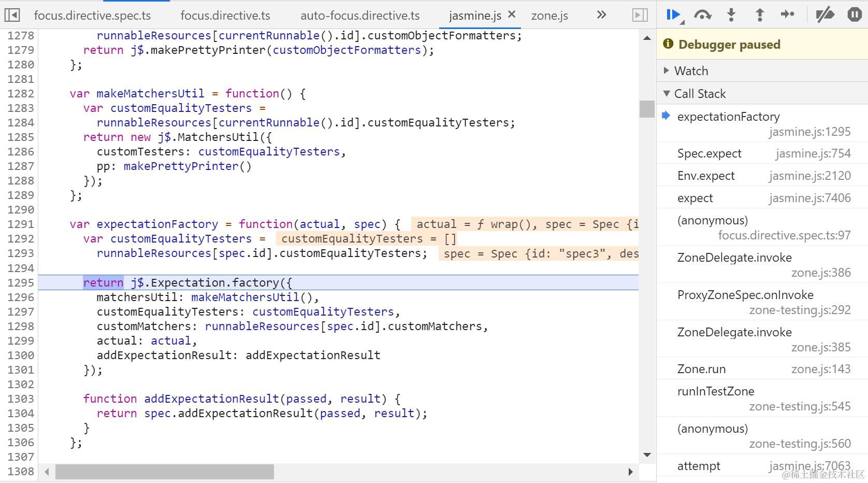The height and width of the screenshot is (483, 868).
Task: Show more tabs overflow chevron
Action: pyautogui.click(x=601, y=15)
